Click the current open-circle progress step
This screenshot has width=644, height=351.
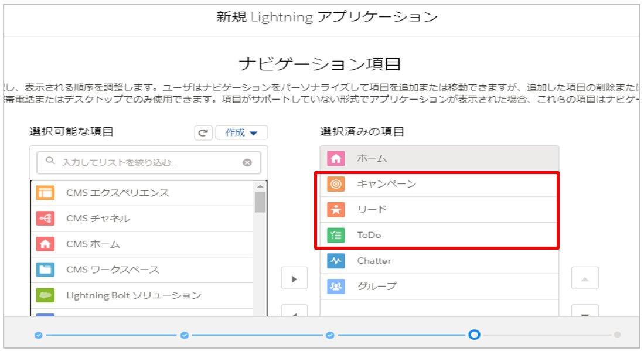coord(474,335)
